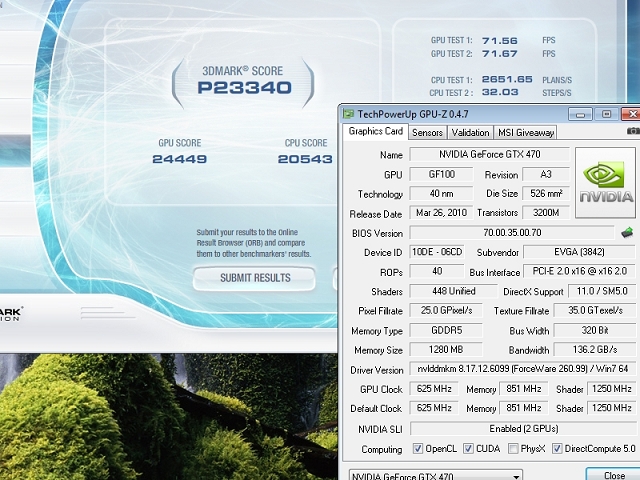Click the GPU-Z title bar app icon

point(348,113)
